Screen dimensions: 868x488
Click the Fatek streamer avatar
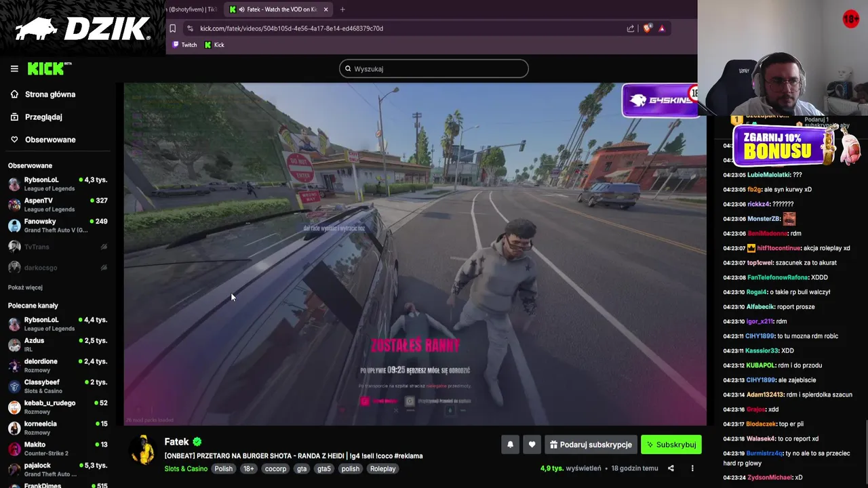143,450
